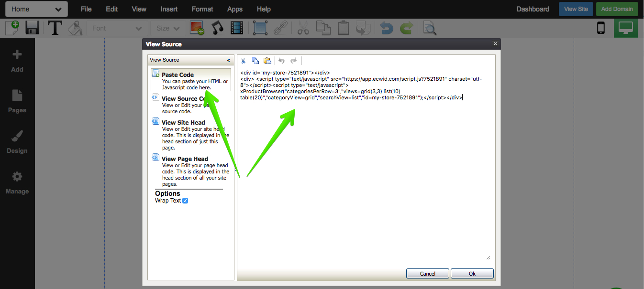Image resolution: width=644 pixels, height=289 pixels.
Task: Click the blue undo arrow in main toolbar
Action: coord(387,28)
